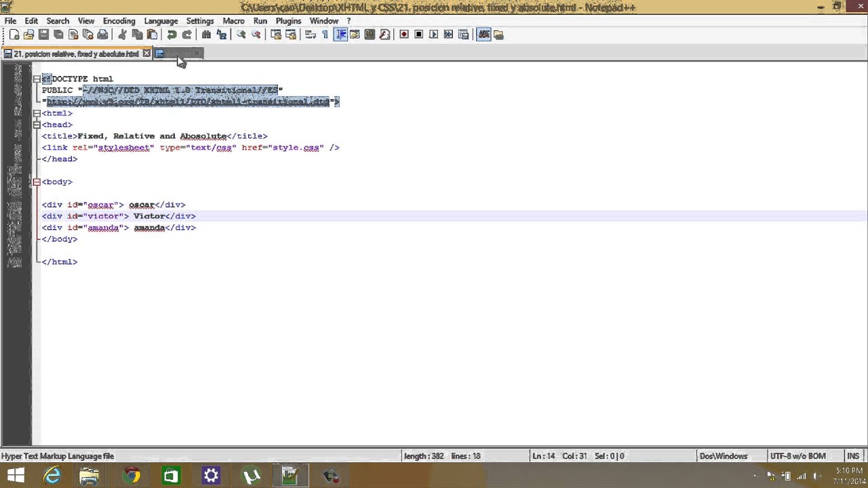
Task: Run macro multiple times icon
Action: point(448,35)
